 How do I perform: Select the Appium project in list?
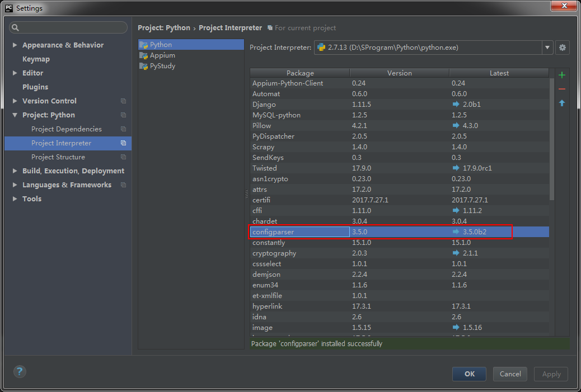click(191, 55)
